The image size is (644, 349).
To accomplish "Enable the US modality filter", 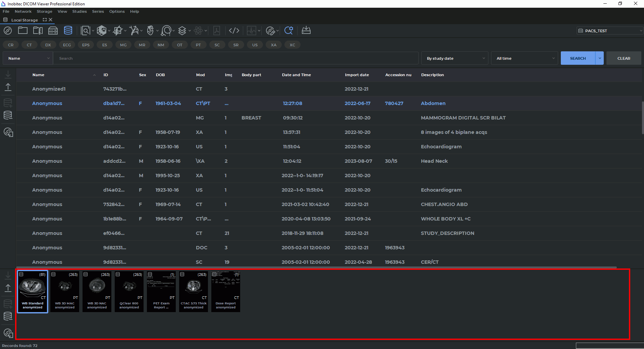I will pos(255,45).
